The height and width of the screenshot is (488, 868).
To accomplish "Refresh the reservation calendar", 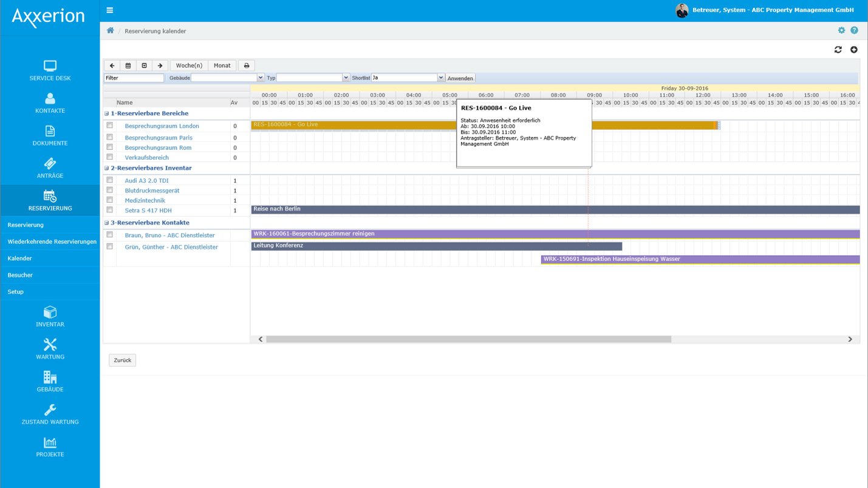I will click(x=838, y=50).
